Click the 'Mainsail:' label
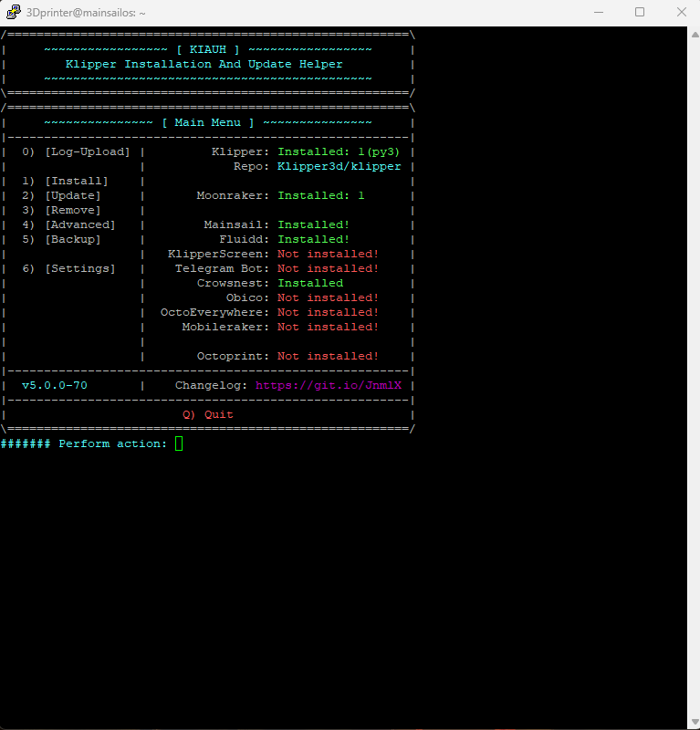Image resolution: width=700 pixels, height=730 pixels. point(236,224)
